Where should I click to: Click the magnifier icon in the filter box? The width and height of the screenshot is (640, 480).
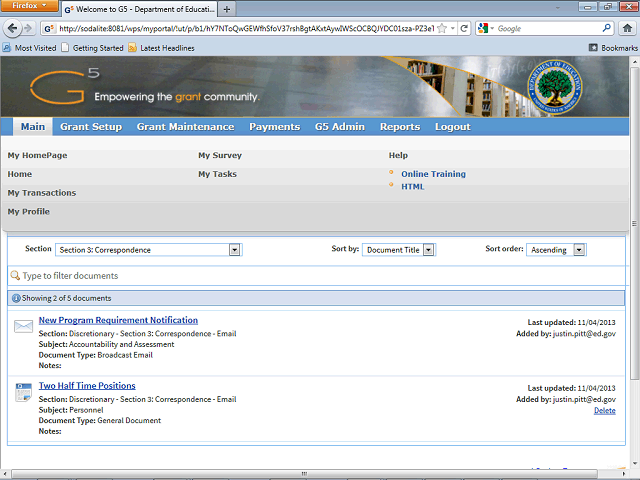pos(15,276)
